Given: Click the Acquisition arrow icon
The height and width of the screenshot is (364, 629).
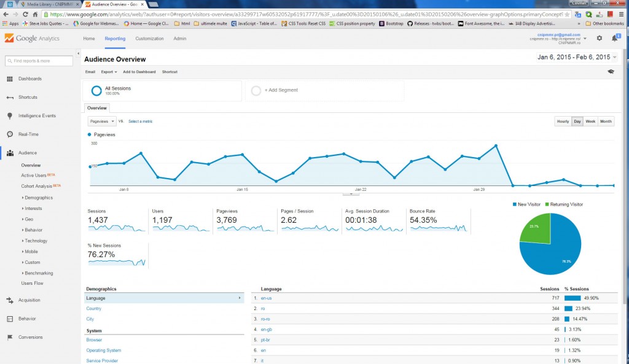Looking at the screenshot, I should coord(10,300).
